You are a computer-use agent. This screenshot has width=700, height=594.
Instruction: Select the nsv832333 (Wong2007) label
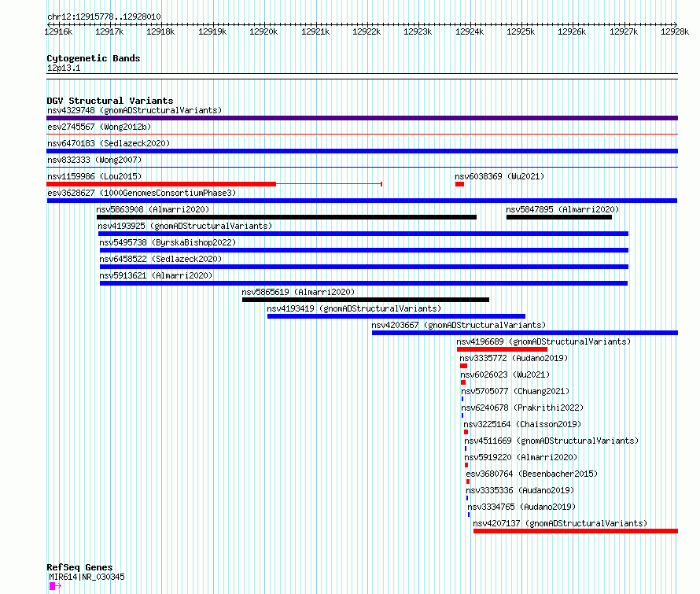(x=94, y=160)
